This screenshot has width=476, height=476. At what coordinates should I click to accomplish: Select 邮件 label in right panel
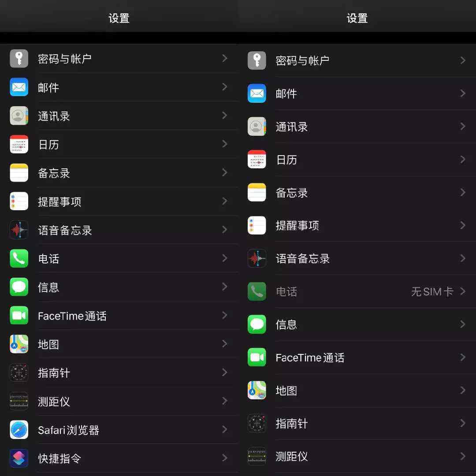286,93
